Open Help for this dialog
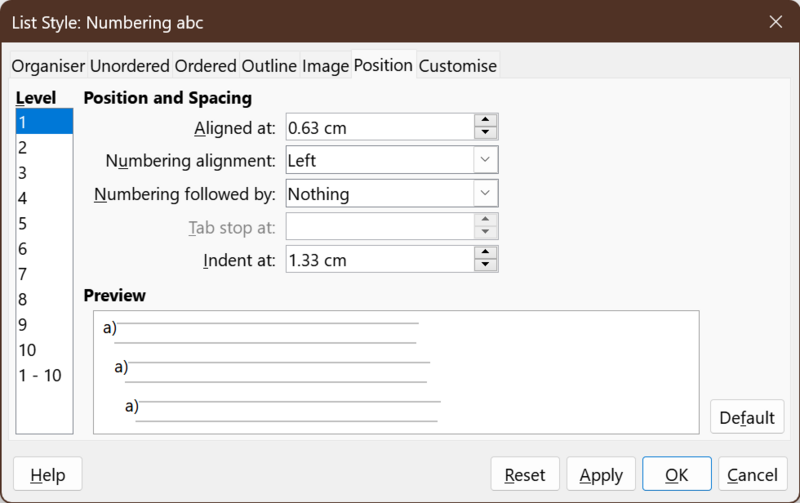800x503 pixels. [47, 474]
